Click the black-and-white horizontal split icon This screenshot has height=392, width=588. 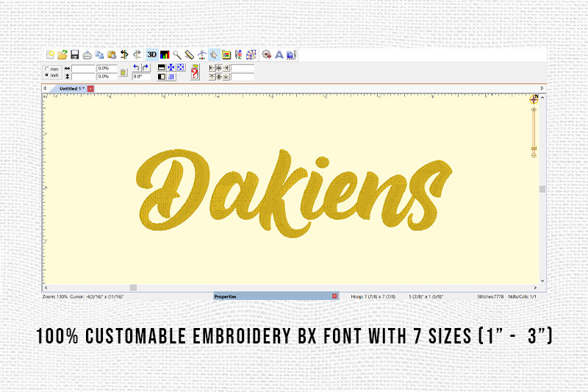coord(162,68)
